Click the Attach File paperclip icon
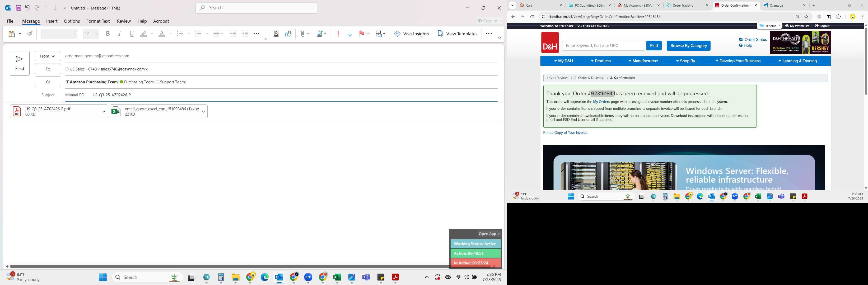 coord(303,34)
